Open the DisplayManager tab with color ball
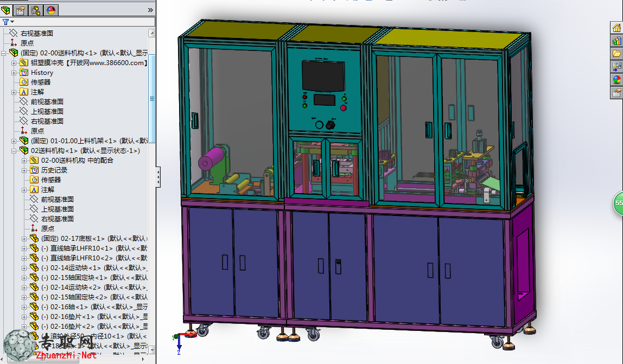 click(x=51, y=10)
